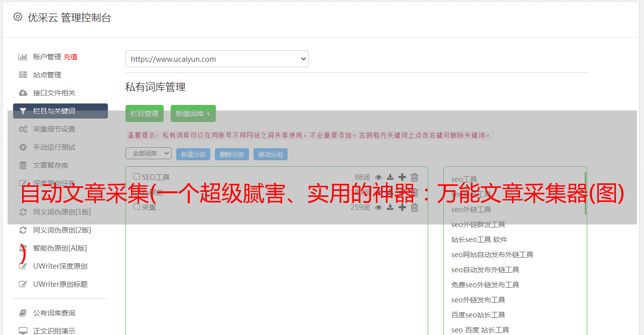
Task: Open the https://www.ucaiyun.com site dropdown
Action: point(217,59)
